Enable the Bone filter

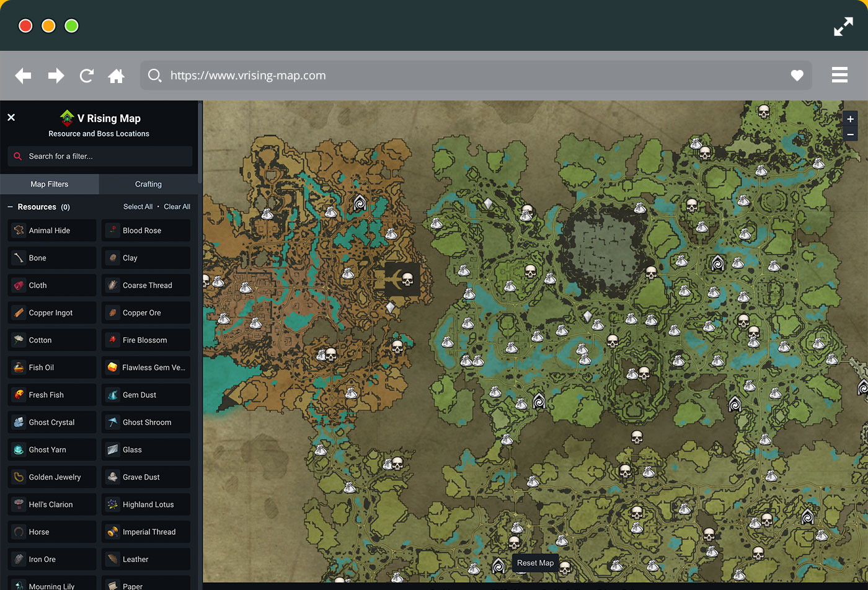[52, 258]
